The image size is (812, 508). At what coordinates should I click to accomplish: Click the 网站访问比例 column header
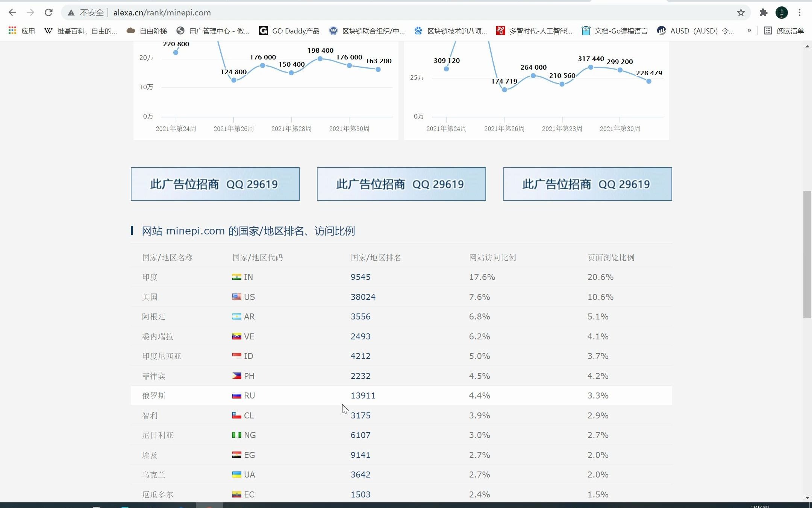(x=492, y=258)
